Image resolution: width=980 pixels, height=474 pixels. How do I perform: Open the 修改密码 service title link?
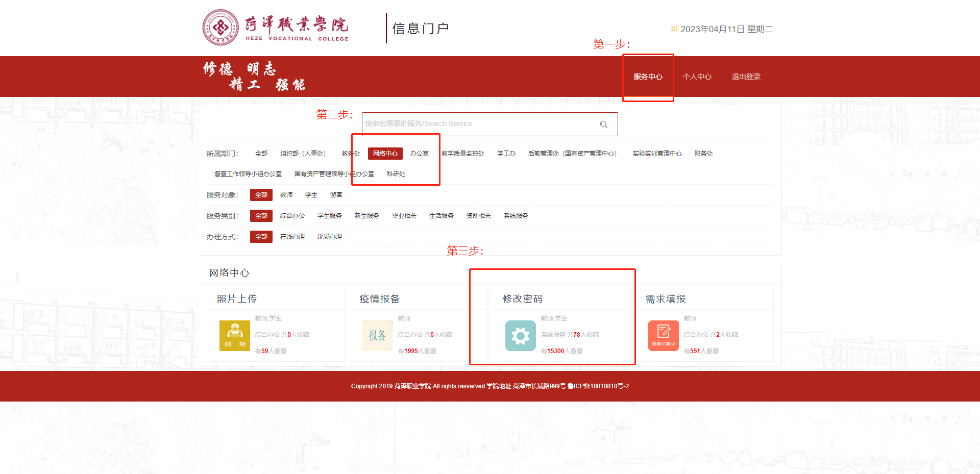click(523, 299)
